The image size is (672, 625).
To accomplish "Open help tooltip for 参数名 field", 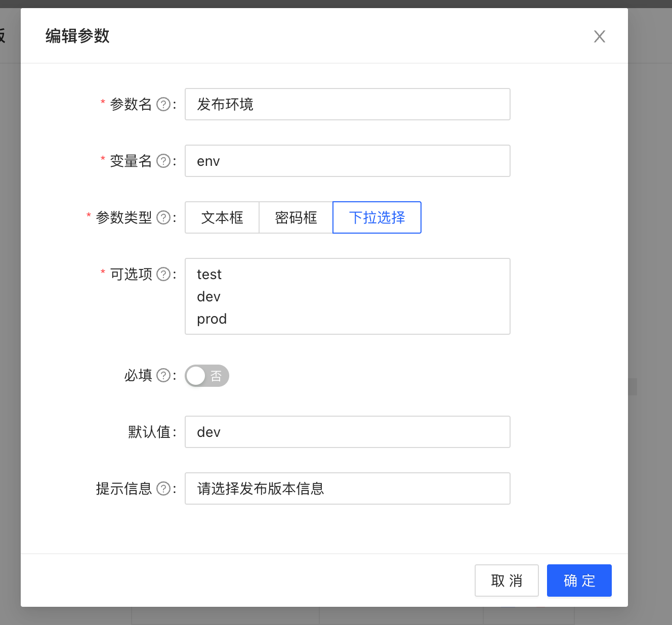I will tap(163, 104).
